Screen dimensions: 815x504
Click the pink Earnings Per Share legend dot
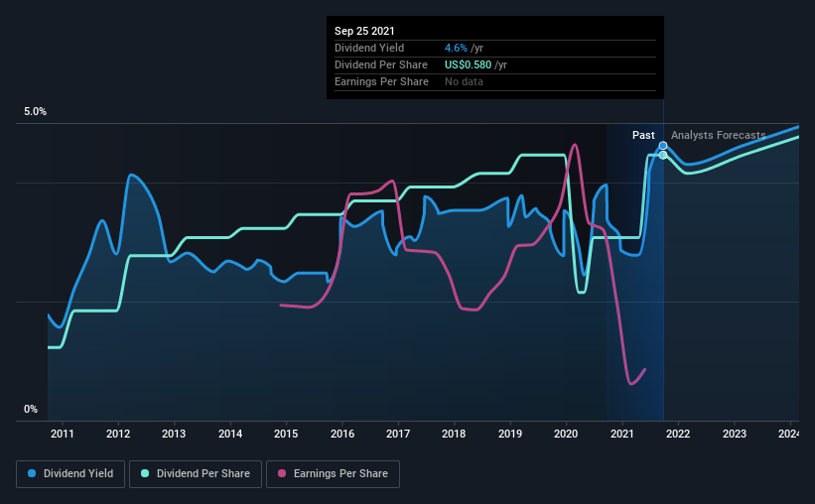coord(282,473)
